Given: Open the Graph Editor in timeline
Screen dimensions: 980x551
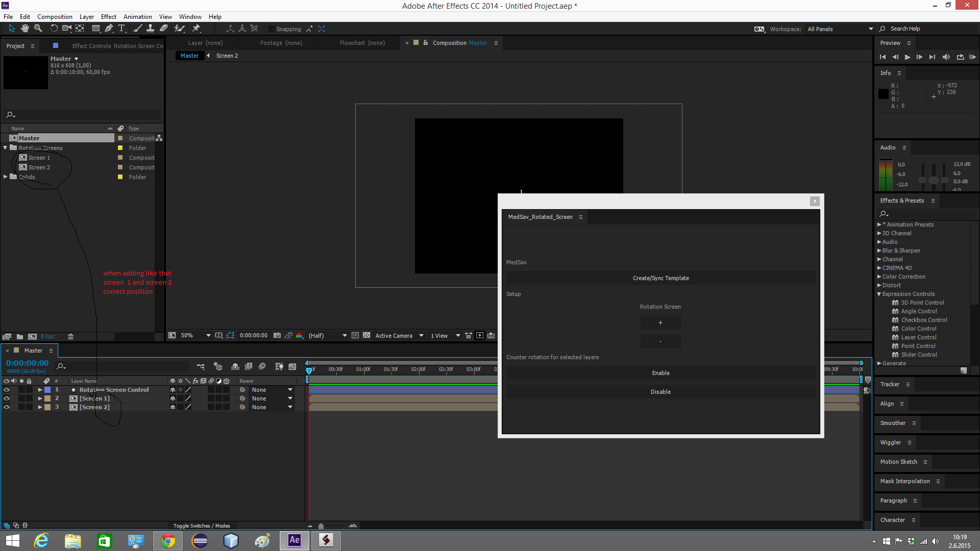Looking at the screenshot, I should click(292, 366).
